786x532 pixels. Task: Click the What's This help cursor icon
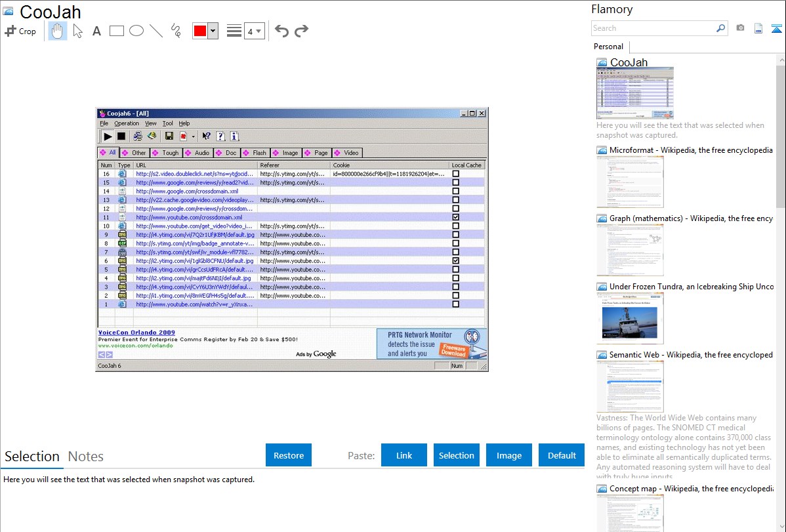[206, 136]
